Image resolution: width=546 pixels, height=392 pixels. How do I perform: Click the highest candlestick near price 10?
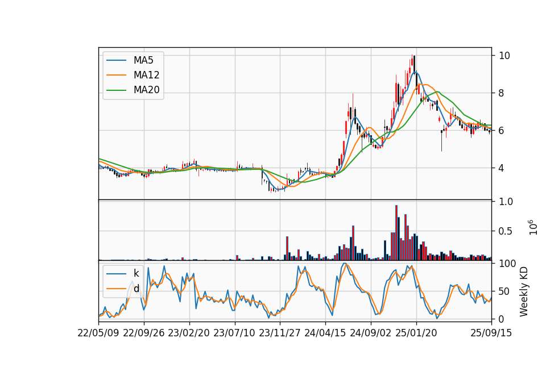[412, 61]
